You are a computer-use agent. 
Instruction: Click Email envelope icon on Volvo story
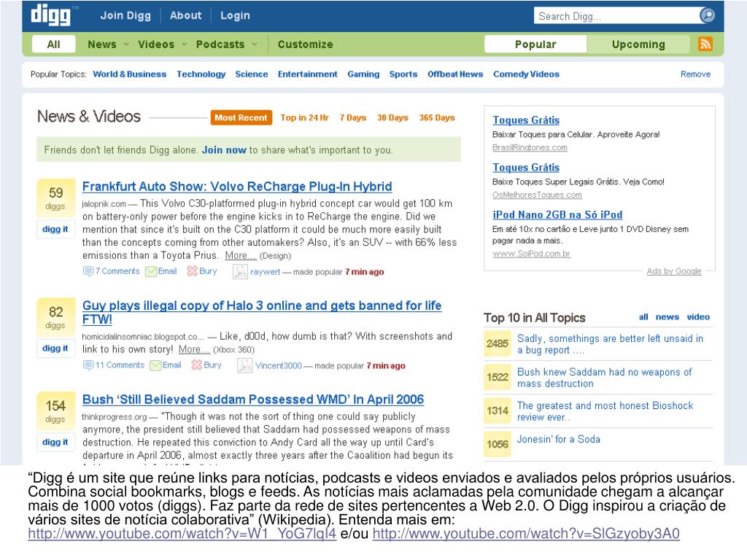(x=150, y=271)
